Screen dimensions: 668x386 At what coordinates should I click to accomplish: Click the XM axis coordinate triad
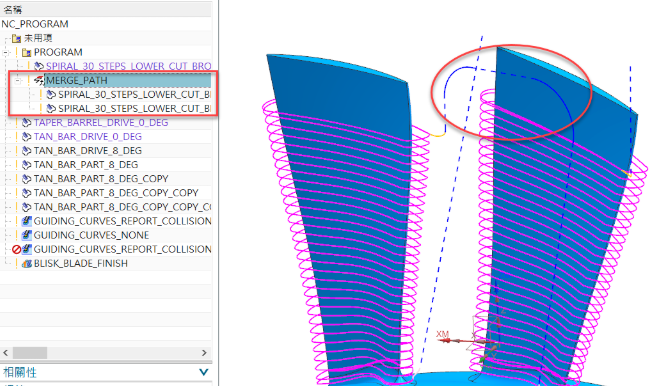[443, 334]
